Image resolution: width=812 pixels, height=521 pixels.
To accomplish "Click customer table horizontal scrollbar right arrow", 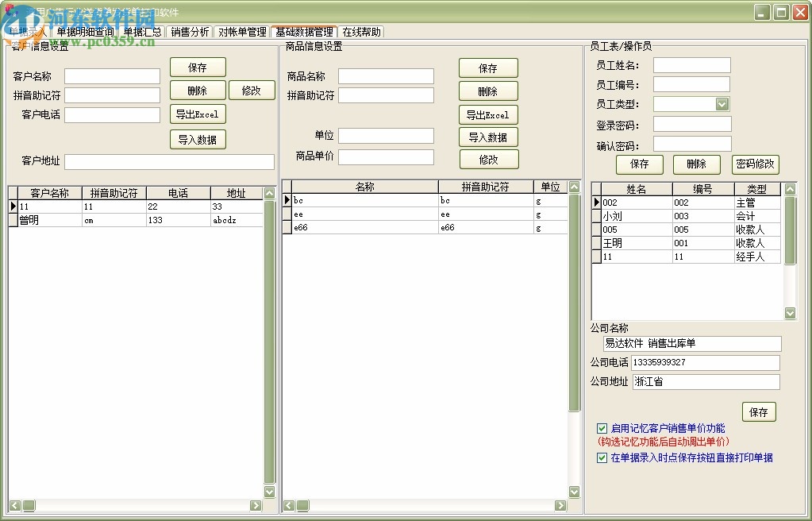I will (x=256, y=505).
